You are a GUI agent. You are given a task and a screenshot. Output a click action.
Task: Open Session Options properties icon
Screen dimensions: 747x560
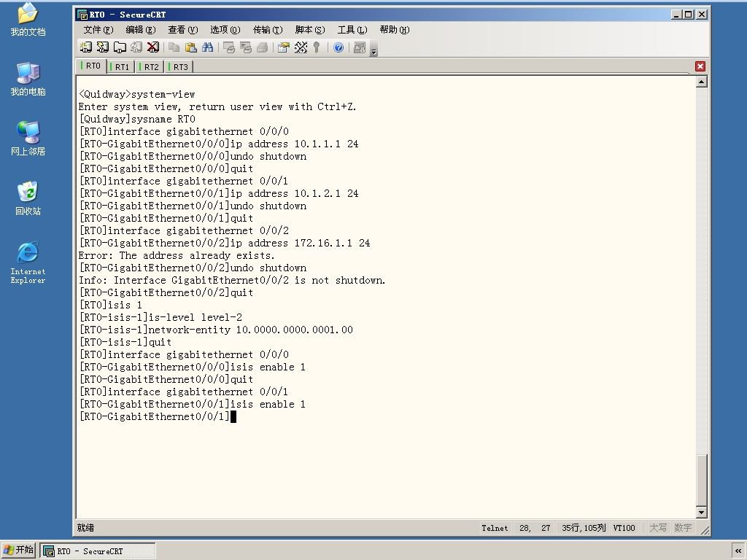click(284, 47)
